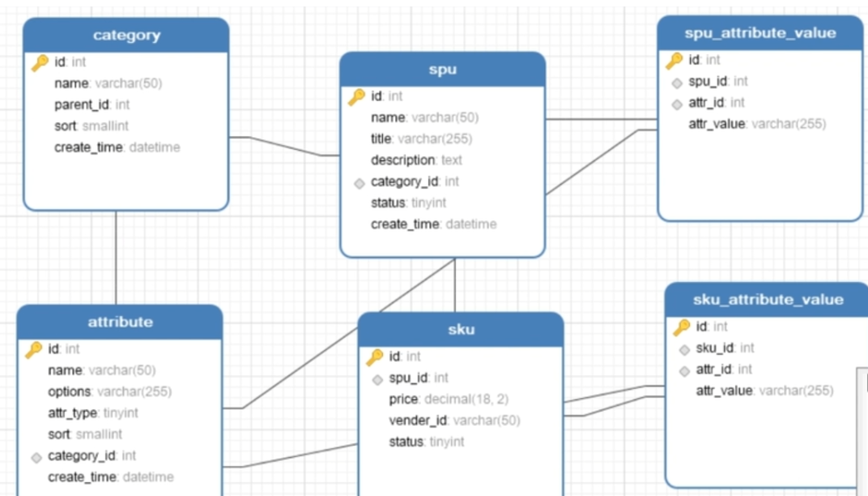Select the sku table header
868x496 pixels.
pos(461,330)
